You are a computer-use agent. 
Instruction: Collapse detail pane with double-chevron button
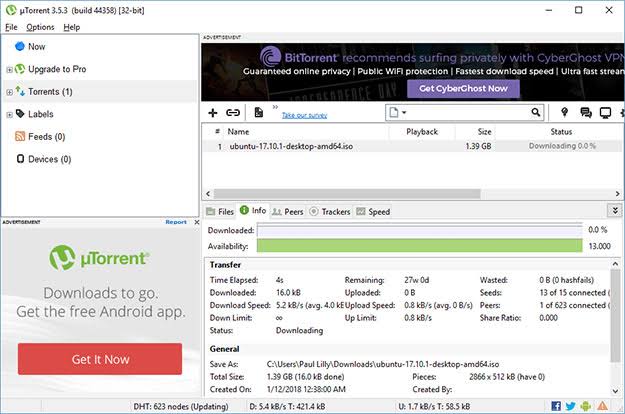615,210
